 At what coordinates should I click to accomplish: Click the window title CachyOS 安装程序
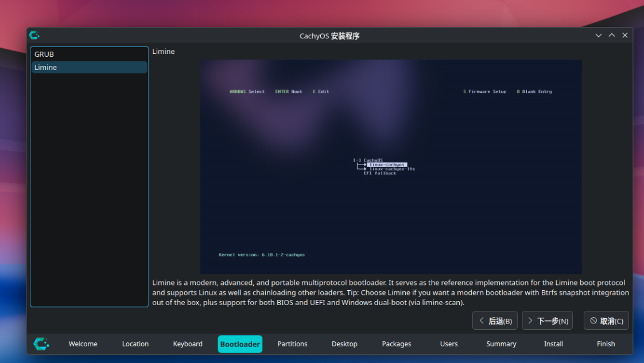coord(329,36)
